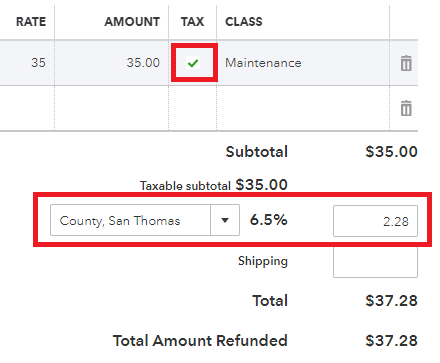Uncheck the tax checkmark on the first line
The image size is (440, 363).
click(x=193, y=63)
